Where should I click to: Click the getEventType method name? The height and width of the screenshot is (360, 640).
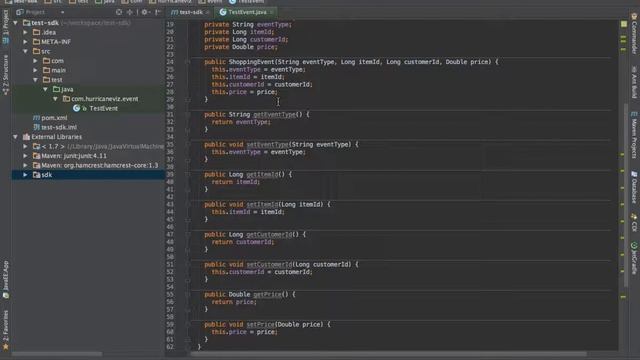[274, 115]
